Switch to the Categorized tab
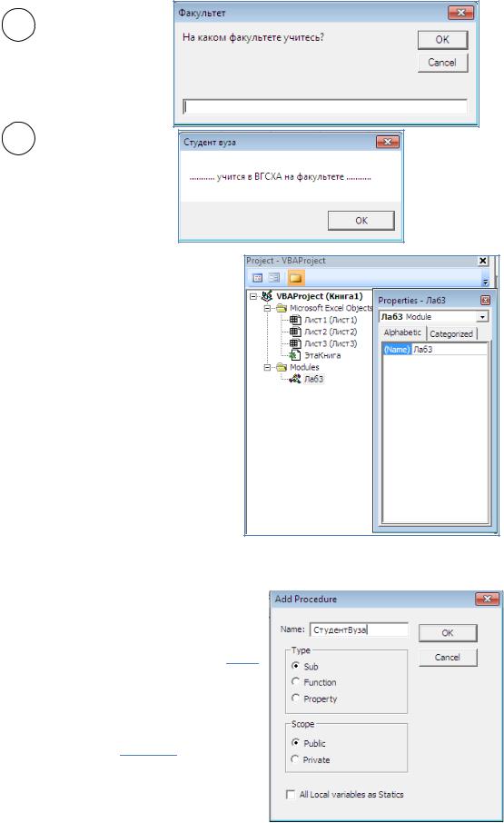 point(451,333)
